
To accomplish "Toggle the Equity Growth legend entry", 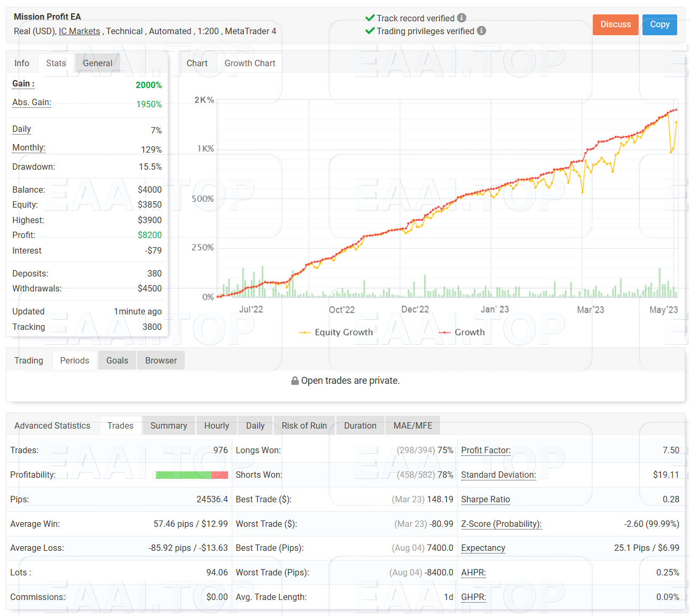I will 336,332.
